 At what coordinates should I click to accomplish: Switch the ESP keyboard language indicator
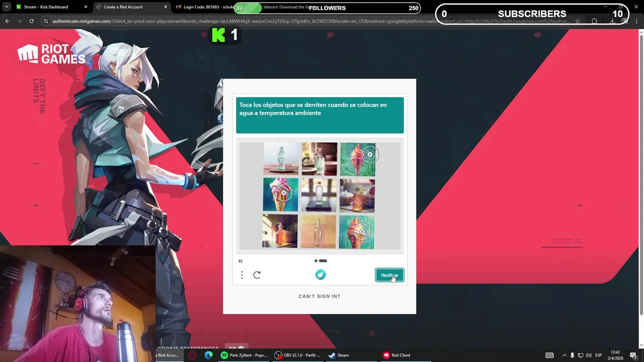tap(599, 355)
